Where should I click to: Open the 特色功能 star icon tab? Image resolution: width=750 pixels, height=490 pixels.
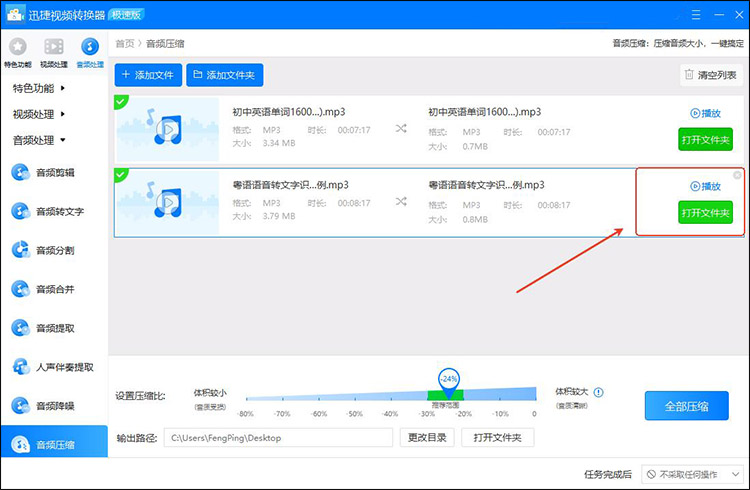[18, 52]
